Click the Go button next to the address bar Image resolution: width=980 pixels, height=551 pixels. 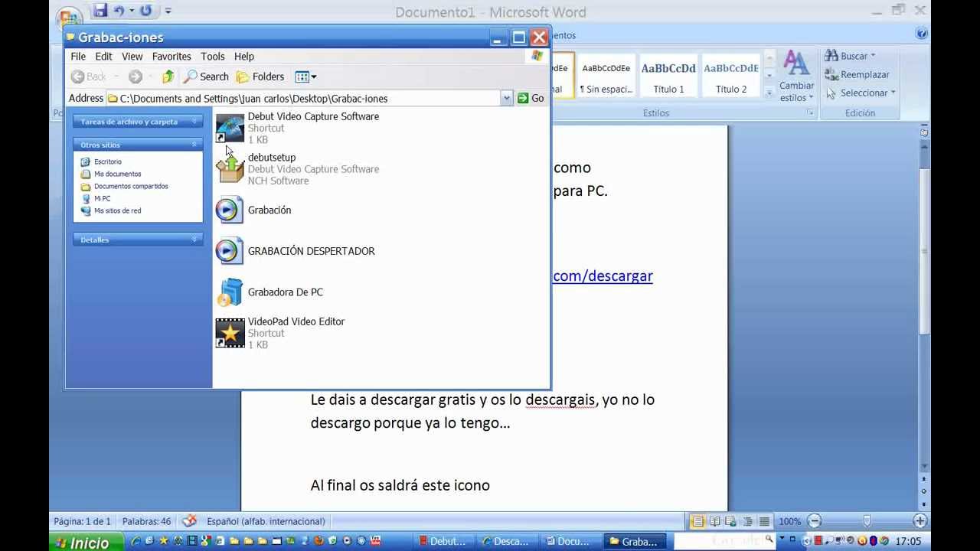531,98
